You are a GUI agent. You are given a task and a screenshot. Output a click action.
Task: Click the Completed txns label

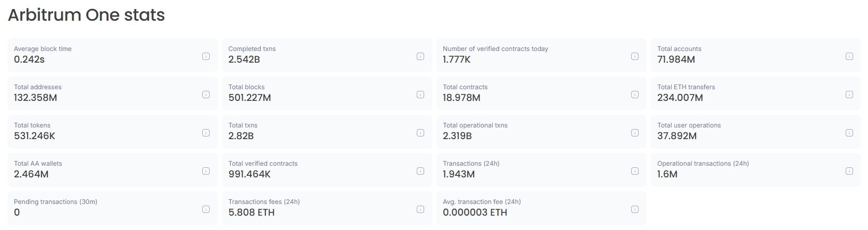click(252, 49)
